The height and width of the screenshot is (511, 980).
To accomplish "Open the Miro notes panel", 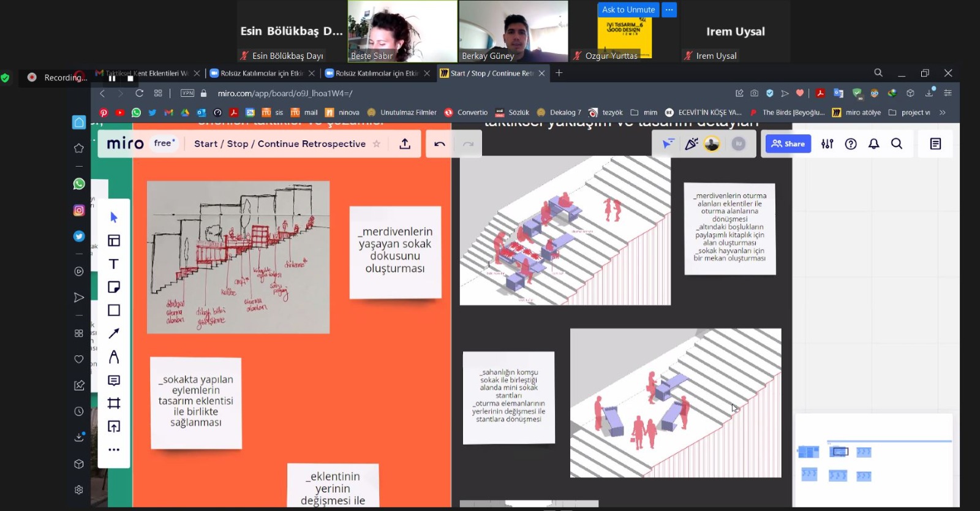I will click(x=935, y=144).
